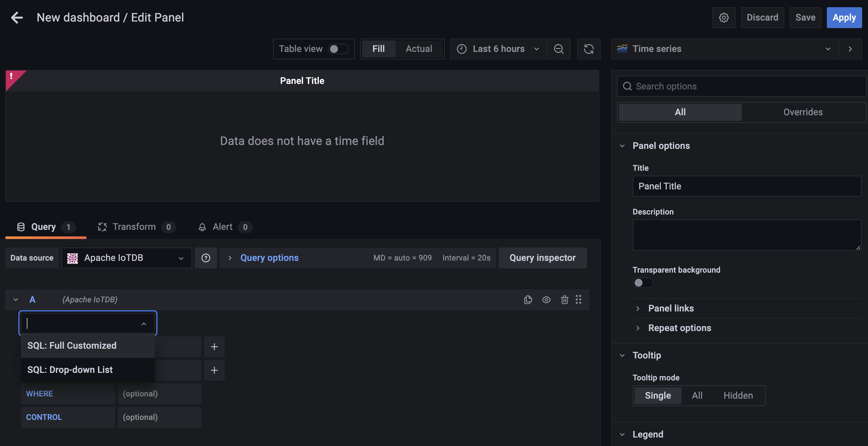The width and height of the screenshot is (868, 446).
Task: Open the Last 6 hours time picker
Action: (x=498, y=49)
